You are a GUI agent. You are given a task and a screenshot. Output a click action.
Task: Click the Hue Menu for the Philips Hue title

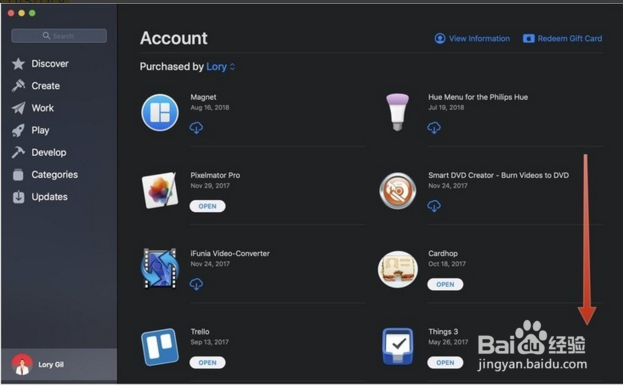[478, 97]
